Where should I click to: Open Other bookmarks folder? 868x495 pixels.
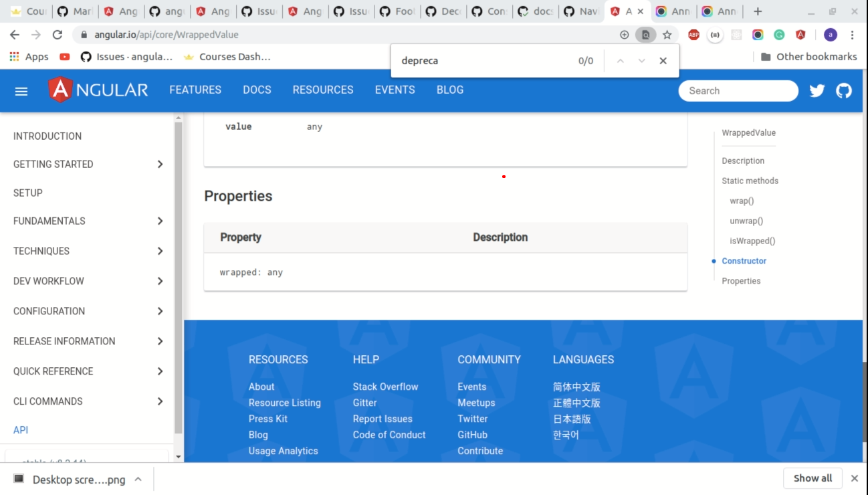pos(809,57)
